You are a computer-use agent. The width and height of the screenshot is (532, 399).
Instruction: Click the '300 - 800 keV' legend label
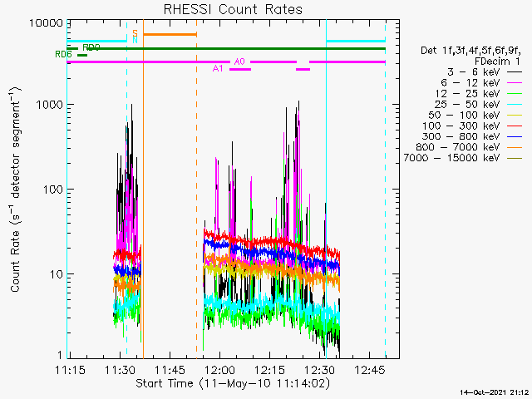click(461, 136)
